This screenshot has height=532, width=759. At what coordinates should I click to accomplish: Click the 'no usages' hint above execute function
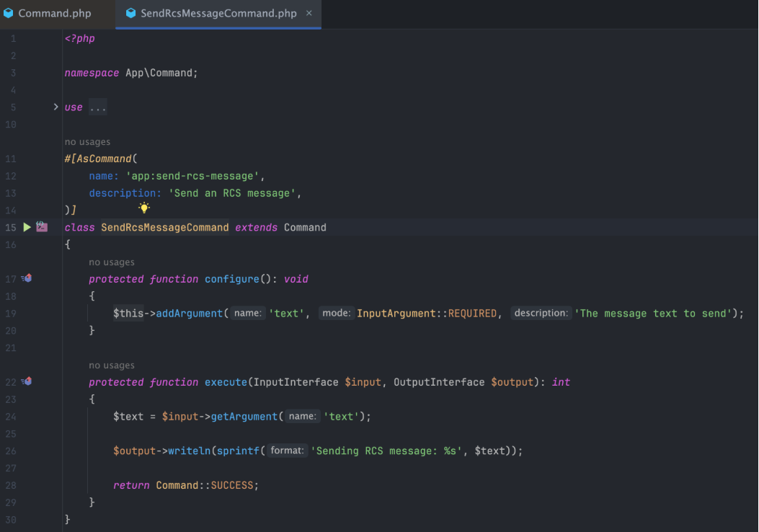(112, 365)
